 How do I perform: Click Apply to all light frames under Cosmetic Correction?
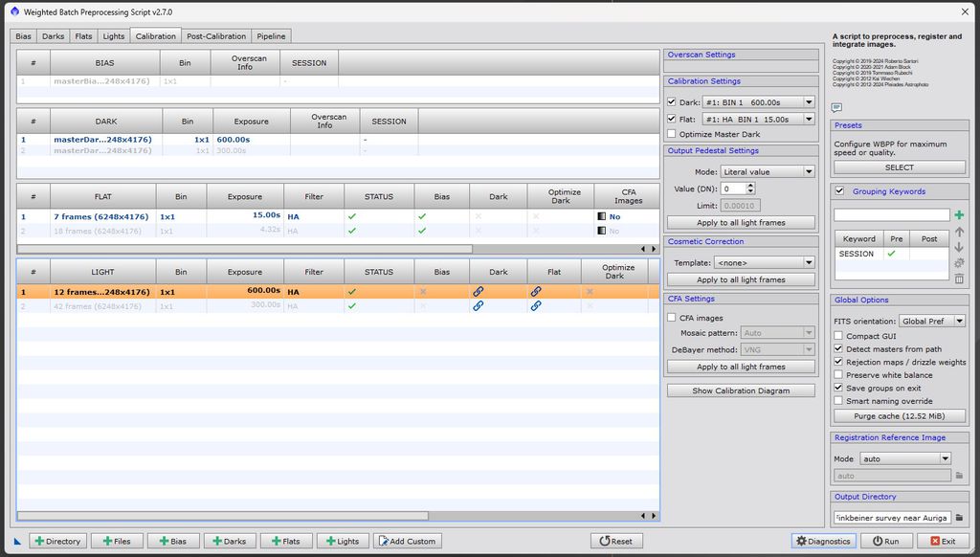point(741,279)
